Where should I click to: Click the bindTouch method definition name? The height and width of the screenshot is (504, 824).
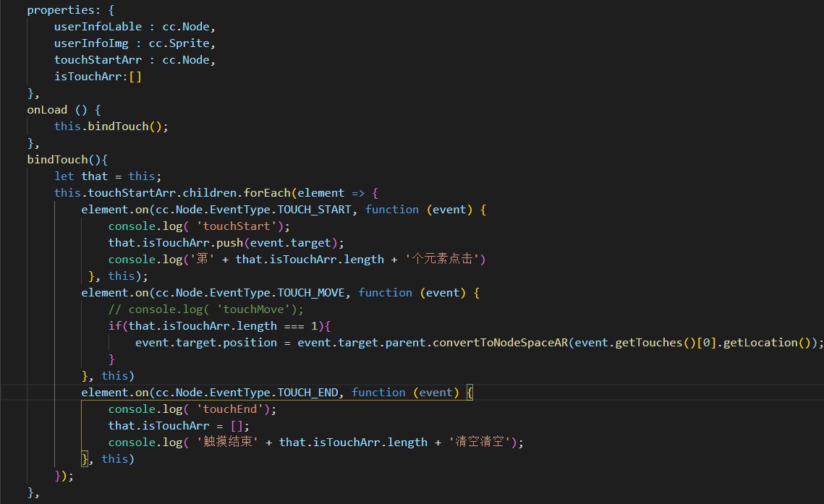[x=57, y=160]
